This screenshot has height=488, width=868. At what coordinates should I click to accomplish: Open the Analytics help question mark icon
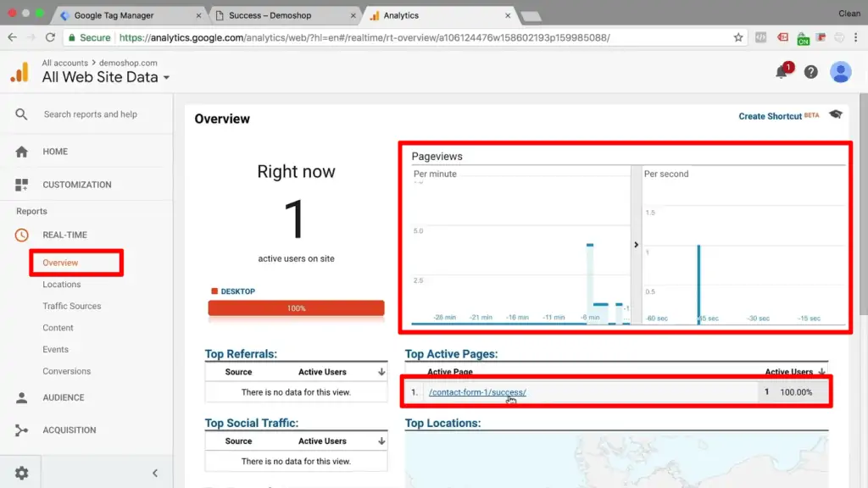[810, 71]
